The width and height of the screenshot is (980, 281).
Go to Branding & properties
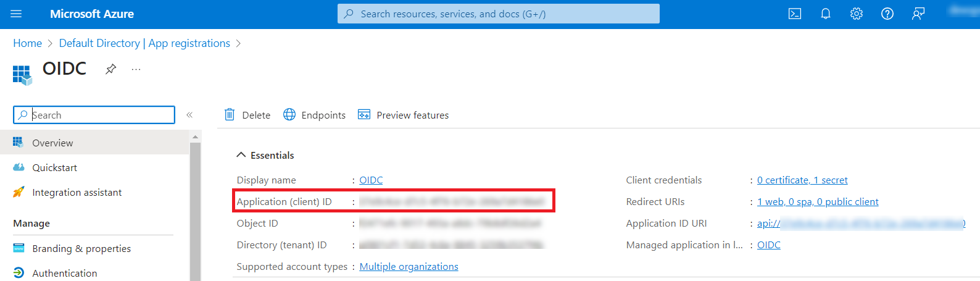(81, 248)
